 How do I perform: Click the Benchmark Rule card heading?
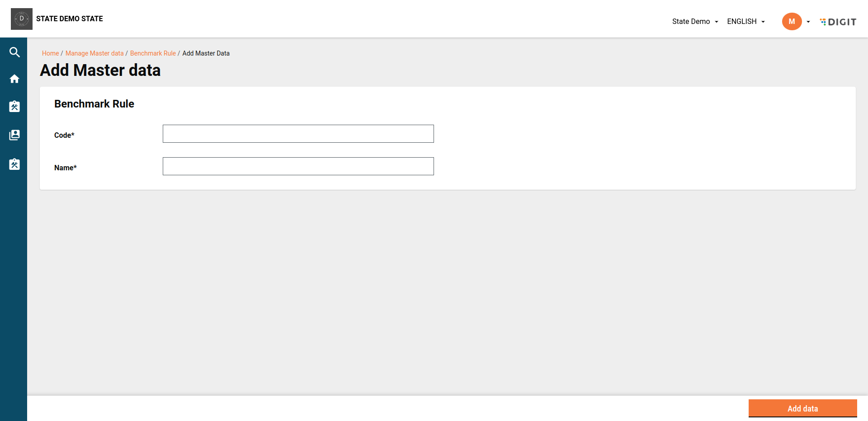point(94,104)
